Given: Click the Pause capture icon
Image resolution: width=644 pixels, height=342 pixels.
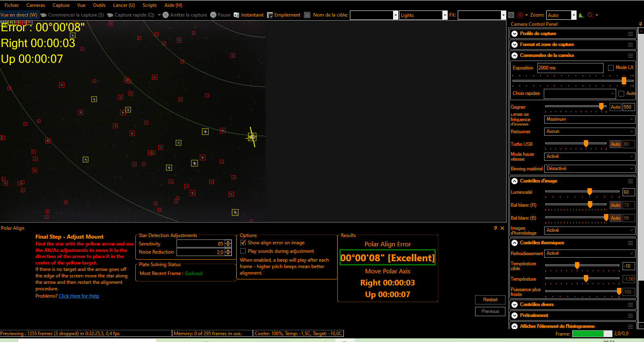Looking at the screenshot, I should pos(213,15).
